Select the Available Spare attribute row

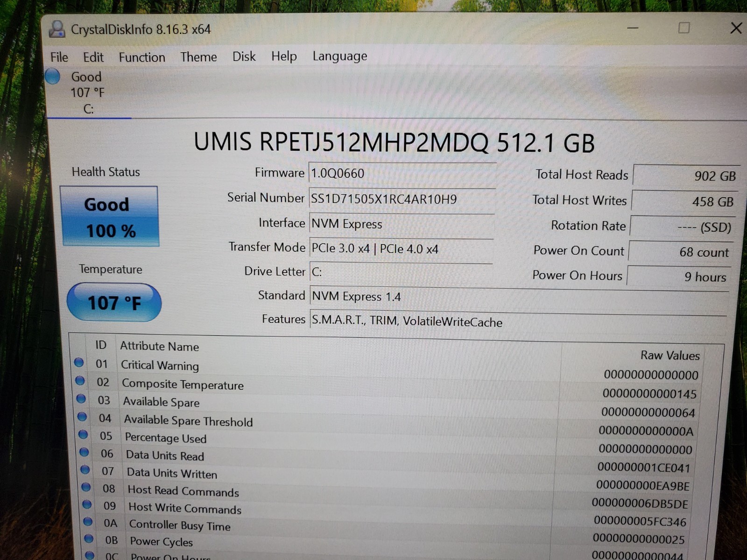(388, 406)
